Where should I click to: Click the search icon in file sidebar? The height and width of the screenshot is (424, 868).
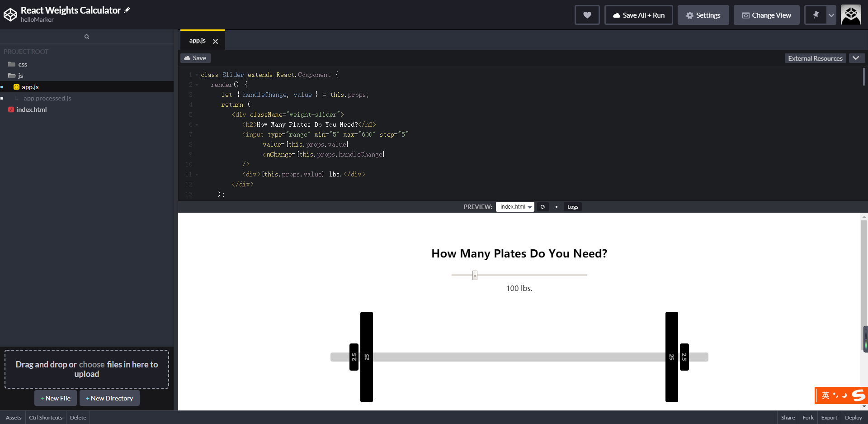click(87, 37)
